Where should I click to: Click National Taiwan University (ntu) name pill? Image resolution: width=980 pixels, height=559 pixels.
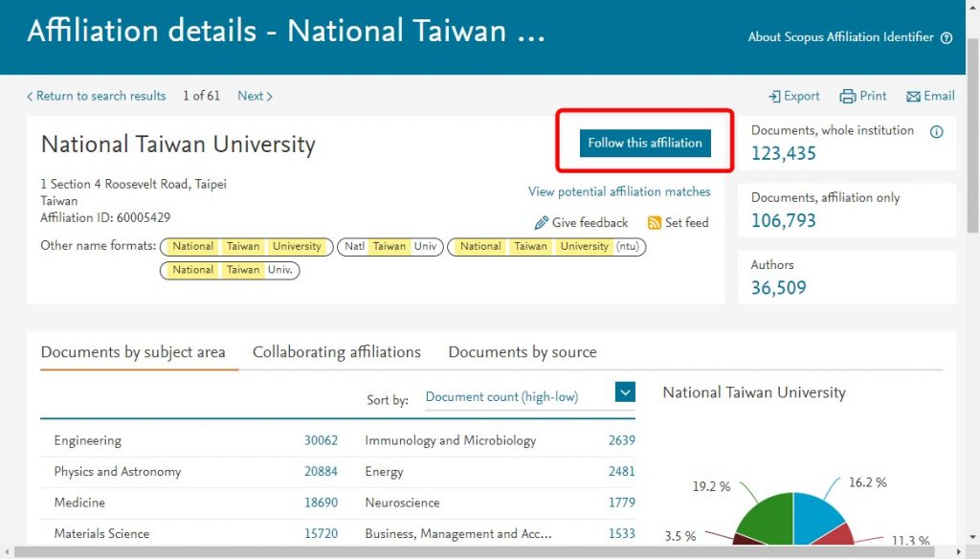[546, 247]
